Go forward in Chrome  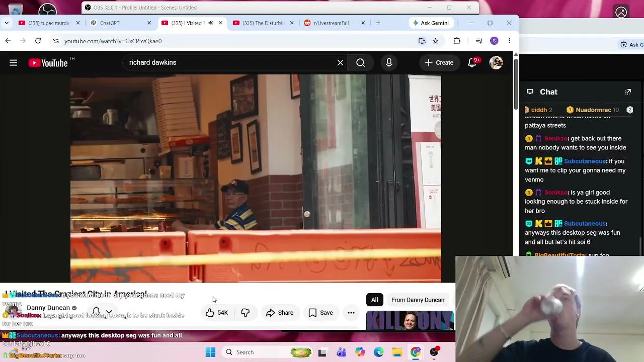pos(23,41)
